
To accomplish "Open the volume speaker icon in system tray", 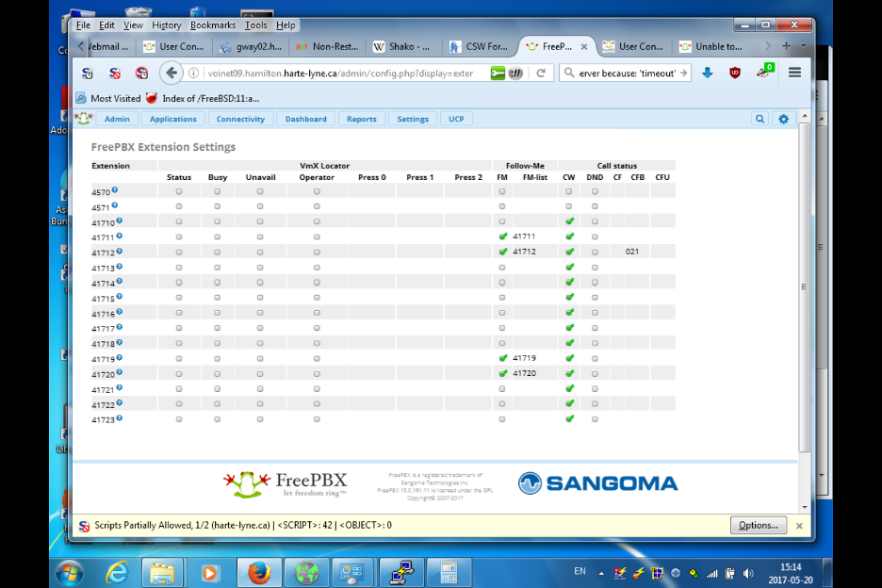I will (748, 572).
